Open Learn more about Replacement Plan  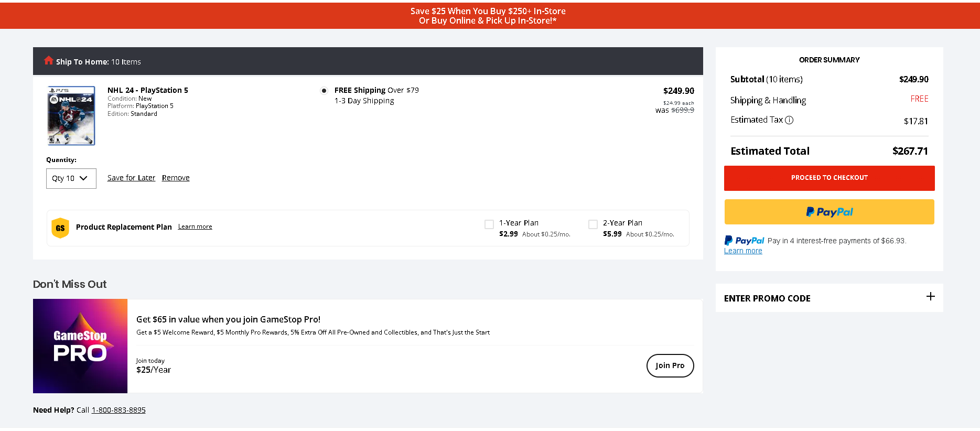click(195, 227)
